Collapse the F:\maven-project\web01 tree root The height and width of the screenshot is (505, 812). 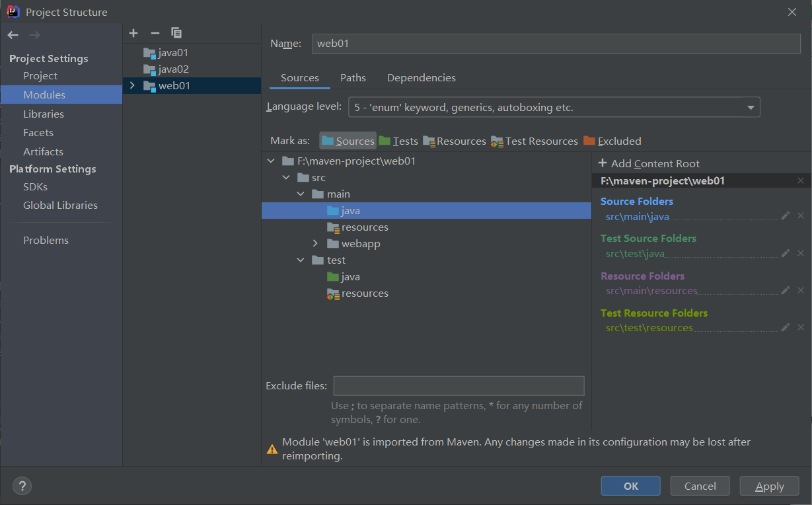click(270, 161)
